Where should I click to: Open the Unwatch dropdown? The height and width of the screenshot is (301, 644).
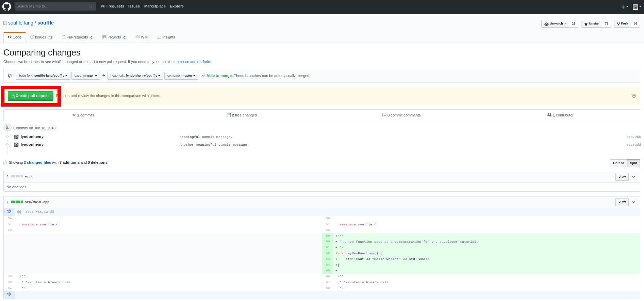point(555,23)
